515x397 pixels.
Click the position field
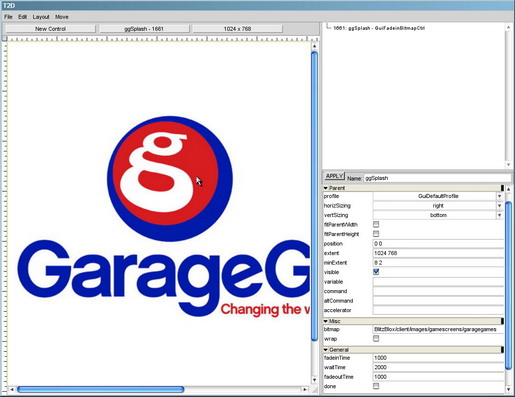438,244
